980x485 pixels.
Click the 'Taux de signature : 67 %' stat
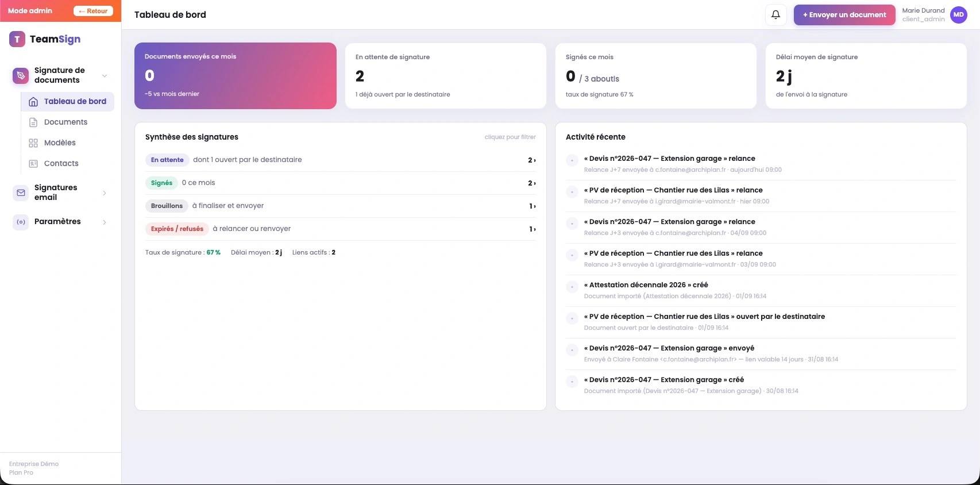tap(183, 252)
